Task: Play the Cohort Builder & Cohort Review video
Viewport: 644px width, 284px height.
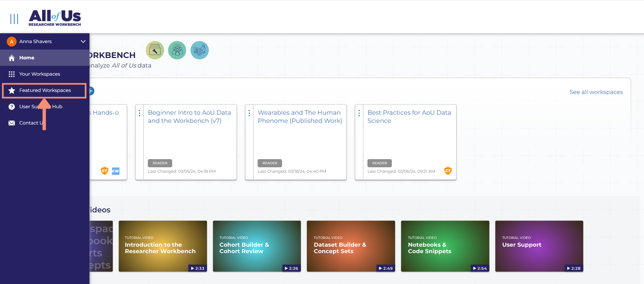Action: (257, 246)
